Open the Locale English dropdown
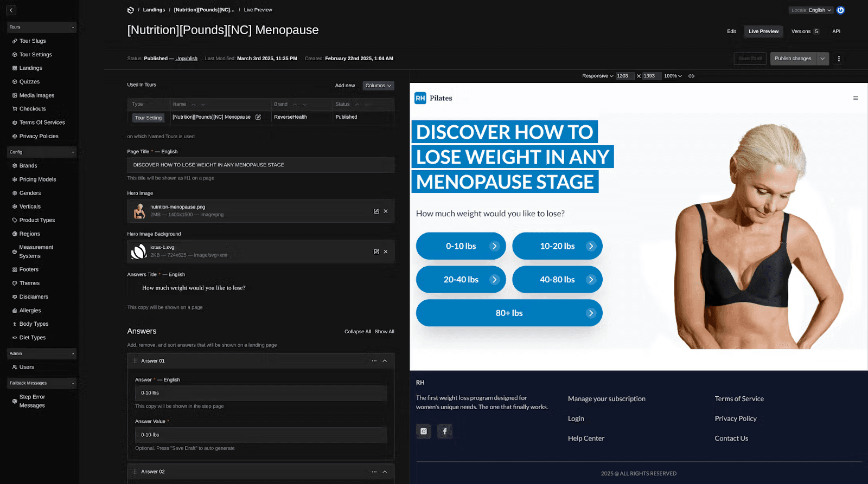The width and height of the screenshot is (868, 484). pos(811,10)
